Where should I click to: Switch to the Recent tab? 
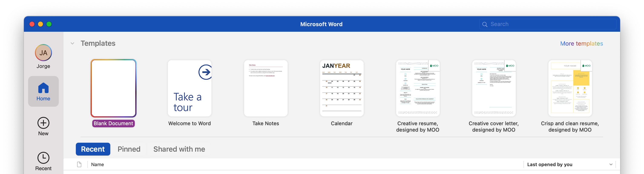[x=93, y=149]
